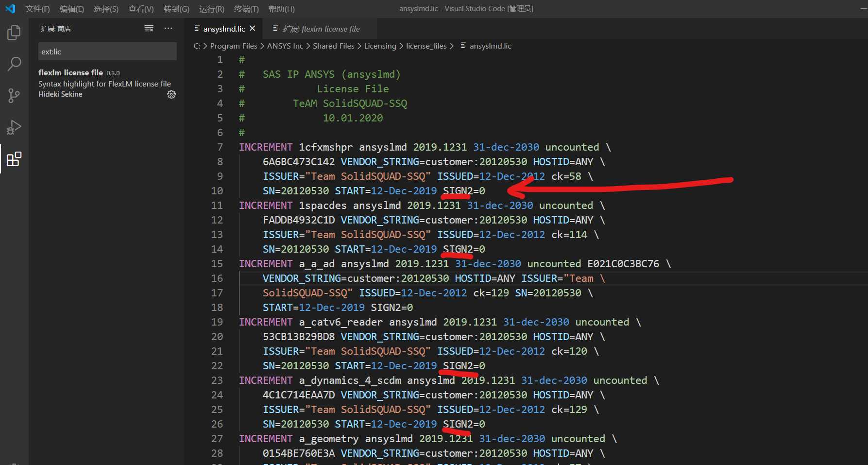
Task: Switch to the ansyslmd.lic editor tab
Action: click(224, 29)
